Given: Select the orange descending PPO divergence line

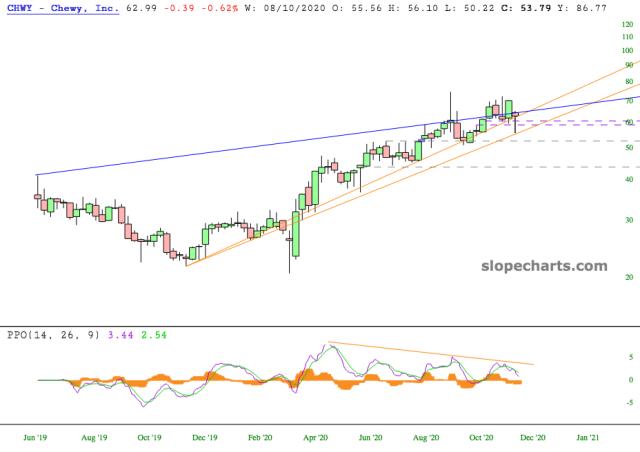Looking at the screenshot, I should pyautogui.click(x=430, y=354).
